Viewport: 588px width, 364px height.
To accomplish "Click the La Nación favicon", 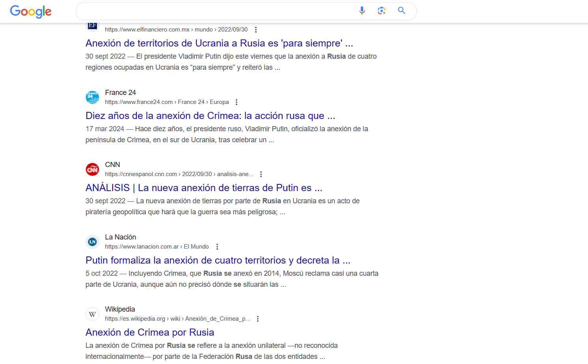I will (x=93, y=241).
